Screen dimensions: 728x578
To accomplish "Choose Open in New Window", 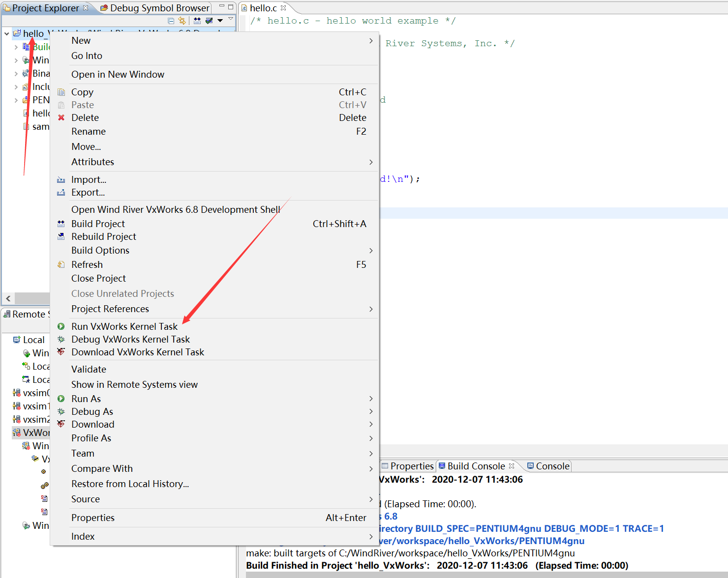I will [214, 74].
